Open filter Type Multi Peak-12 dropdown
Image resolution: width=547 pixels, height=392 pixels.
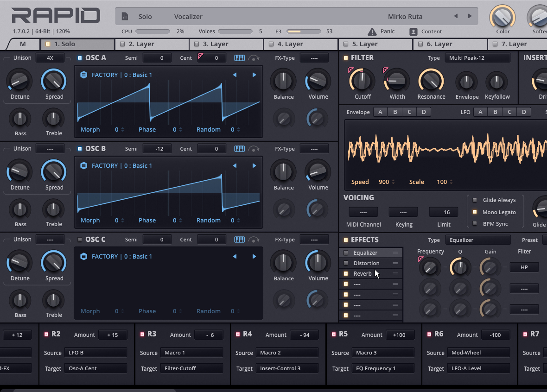point(477,58)
